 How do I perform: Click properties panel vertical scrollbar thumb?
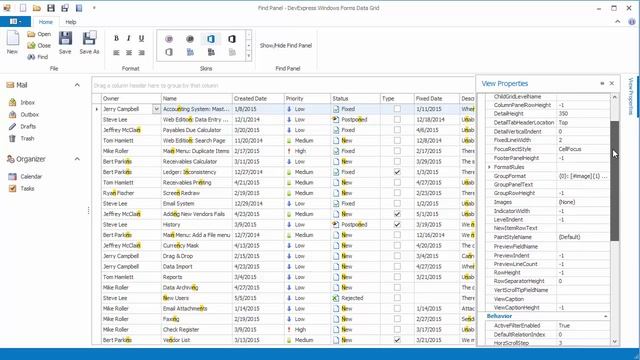pos(615,181)
